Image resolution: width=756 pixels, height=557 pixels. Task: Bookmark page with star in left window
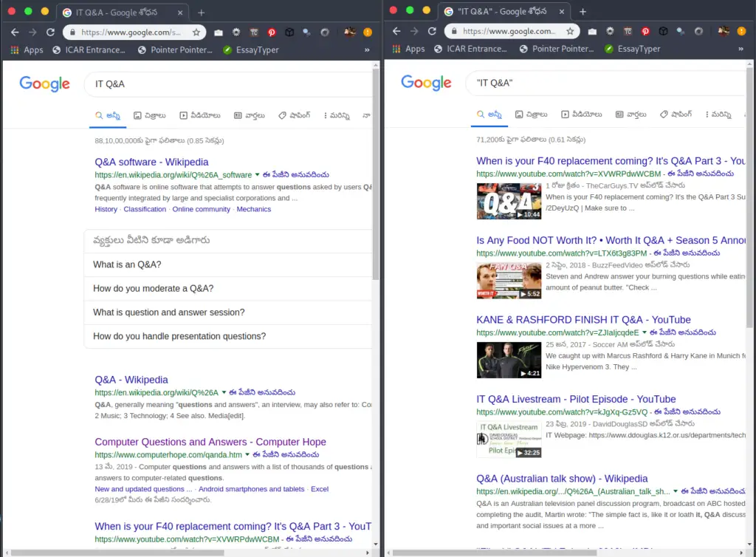pos(196,33)
